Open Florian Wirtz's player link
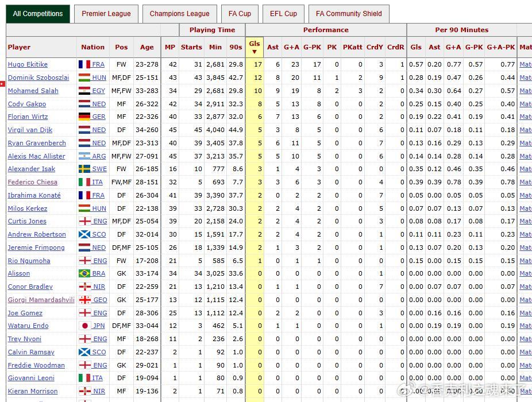The height and width of the screenshot is (402, 532). [x=28, y=117]
